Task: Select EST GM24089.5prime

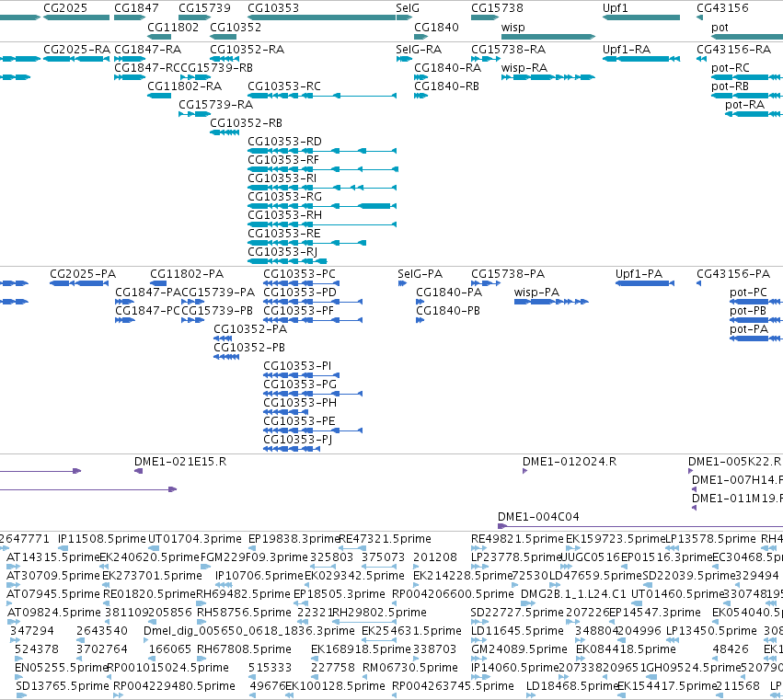Action: pyautogui.click(x=478, y=659)
